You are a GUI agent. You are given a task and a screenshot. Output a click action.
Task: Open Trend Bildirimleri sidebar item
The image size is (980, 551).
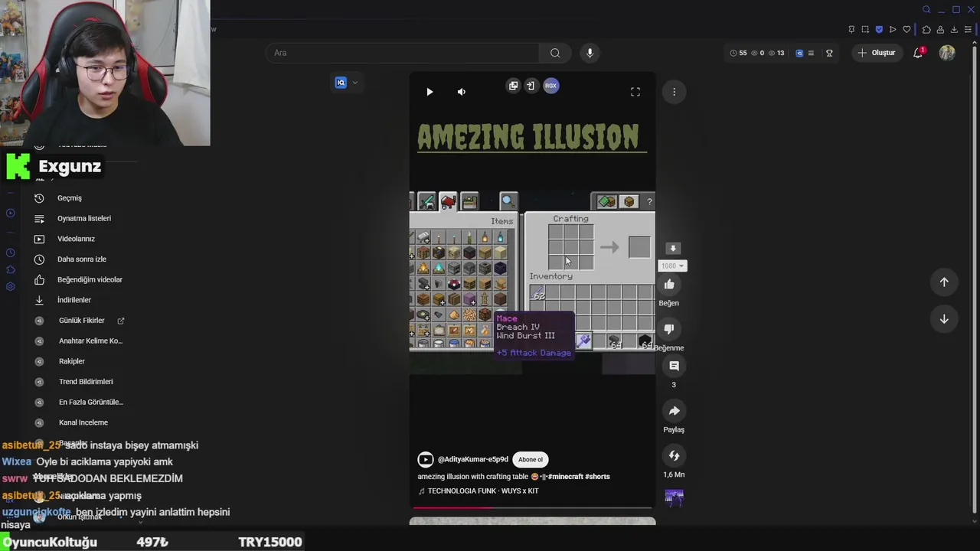click(84, 382)
